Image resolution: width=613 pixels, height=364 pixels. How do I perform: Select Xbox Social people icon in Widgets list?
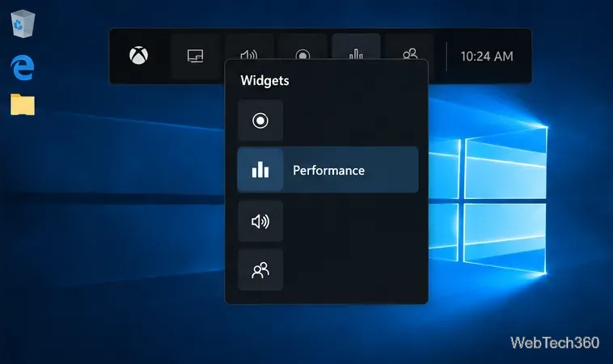tap(260, 270)
